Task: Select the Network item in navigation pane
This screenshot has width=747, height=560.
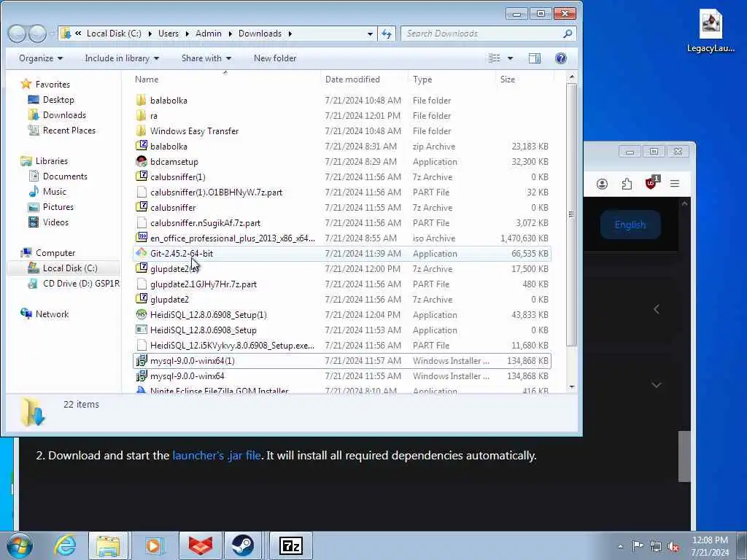Action: click(52, 314)
